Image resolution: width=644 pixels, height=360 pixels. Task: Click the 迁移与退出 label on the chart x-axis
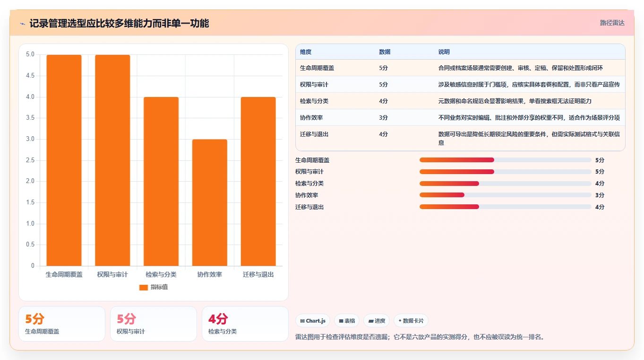pos(258,274)
